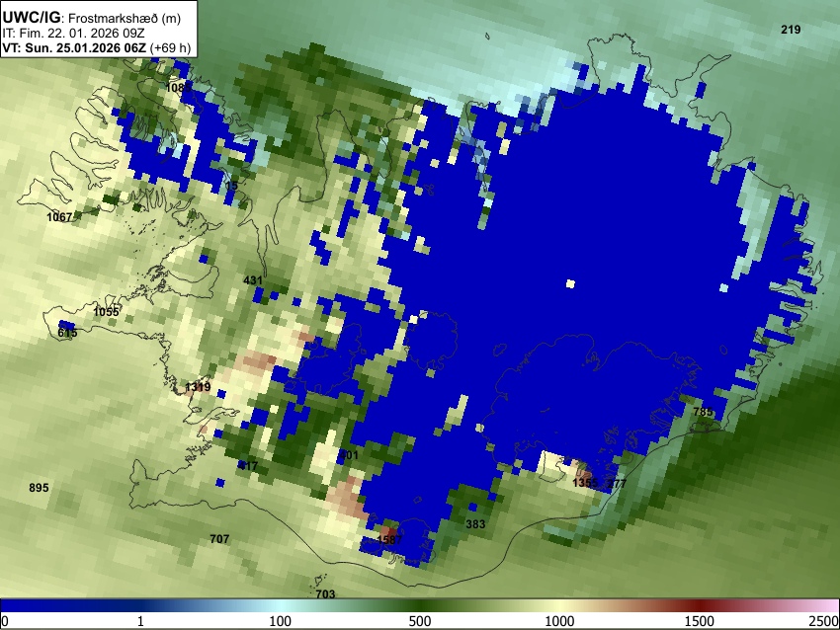Click the map value label 15
Image resolution: width=840 pixels, height=630 pixels.
pos(231,186)
